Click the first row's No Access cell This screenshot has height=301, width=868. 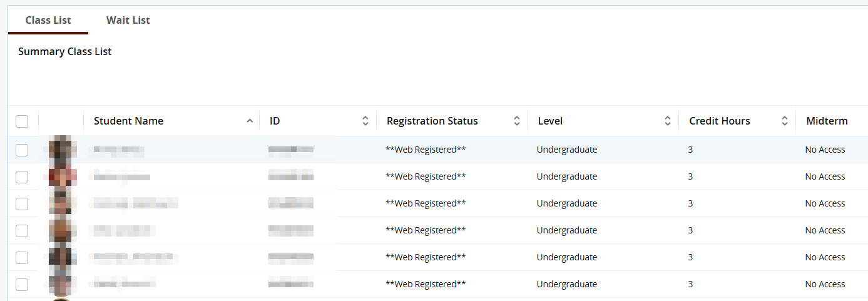pos(825,150)
